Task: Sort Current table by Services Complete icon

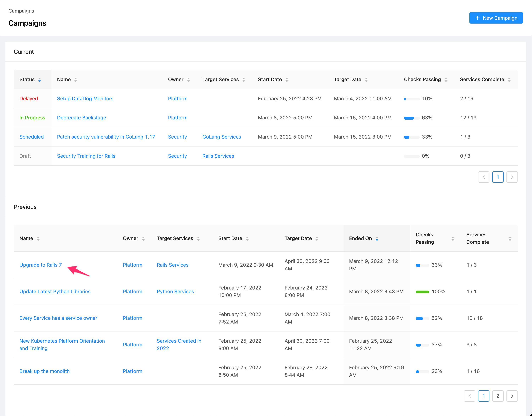Action: 509,80
